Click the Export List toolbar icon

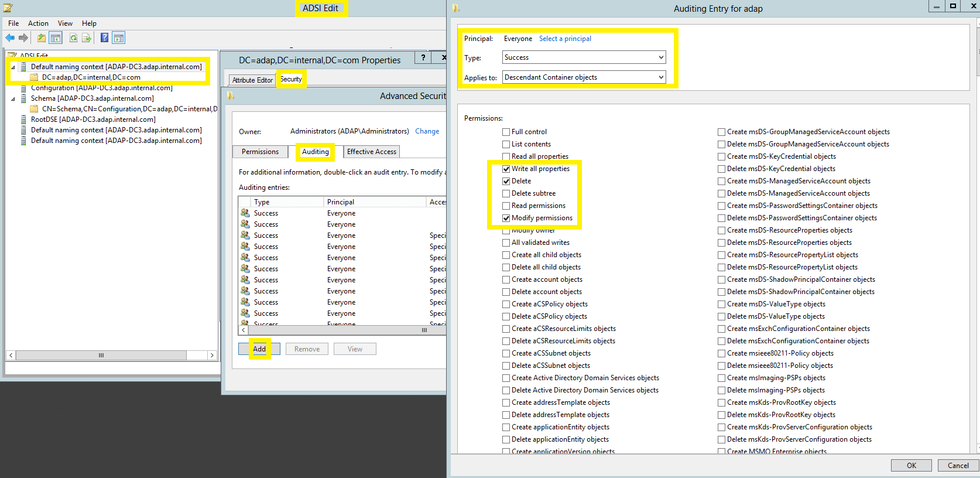tap(87, 38)
